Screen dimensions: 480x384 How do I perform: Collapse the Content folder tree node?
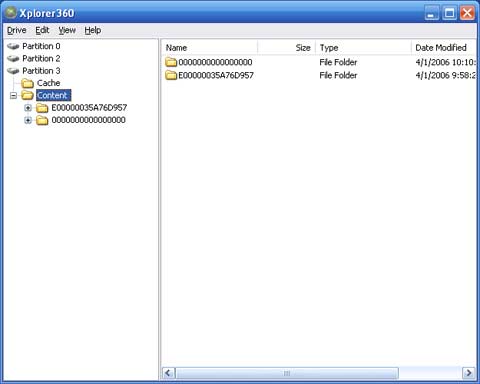coord(13,96)
